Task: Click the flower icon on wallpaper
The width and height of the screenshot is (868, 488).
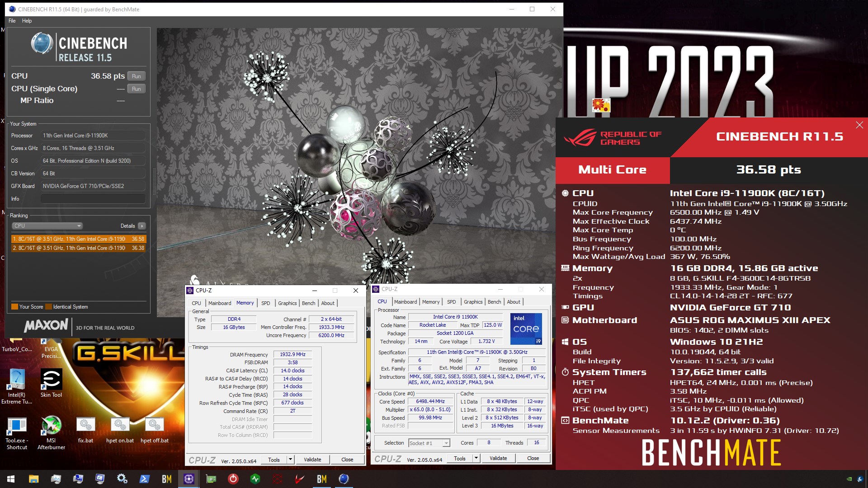Action: [601, 105]
